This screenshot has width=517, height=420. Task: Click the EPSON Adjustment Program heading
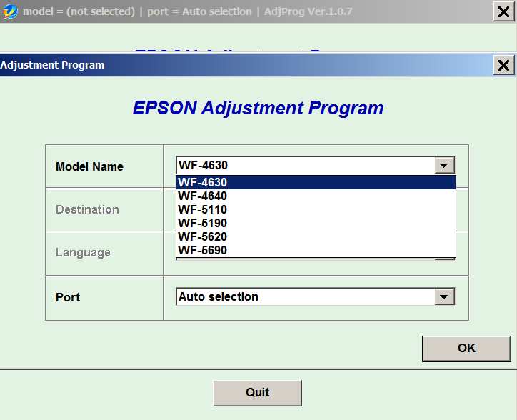258,108
